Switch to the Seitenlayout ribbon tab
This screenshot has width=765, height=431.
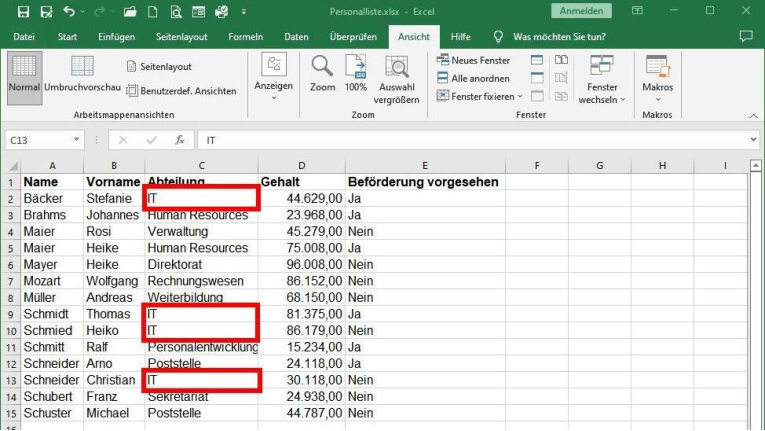pos(181,37)
